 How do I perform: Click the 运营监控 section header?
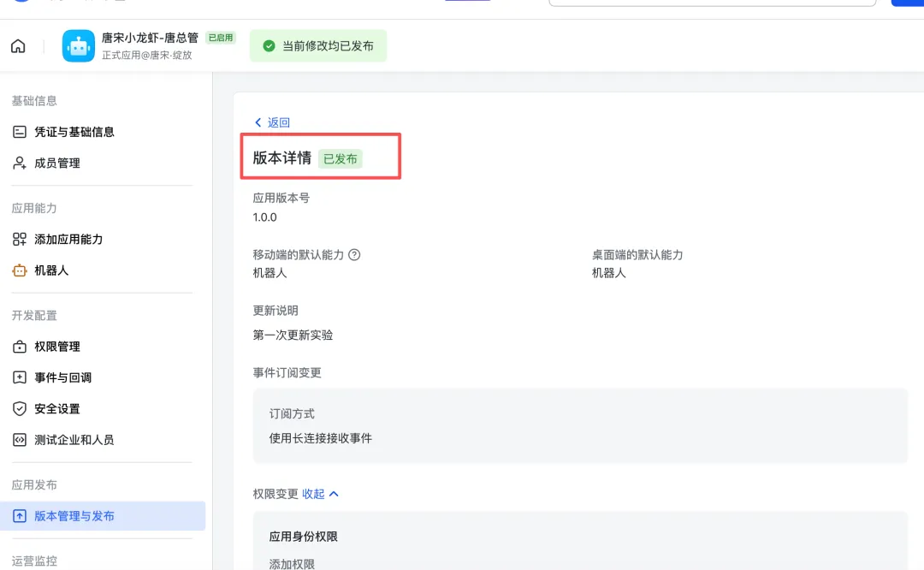pyautogui.click(x=34, y=561)
